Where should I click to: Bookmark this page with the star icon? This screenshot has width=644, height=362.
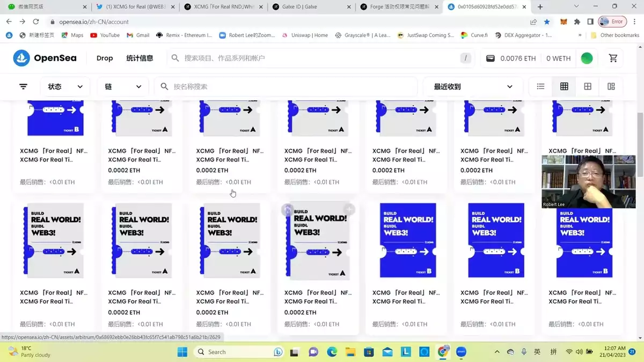point(547,22)
